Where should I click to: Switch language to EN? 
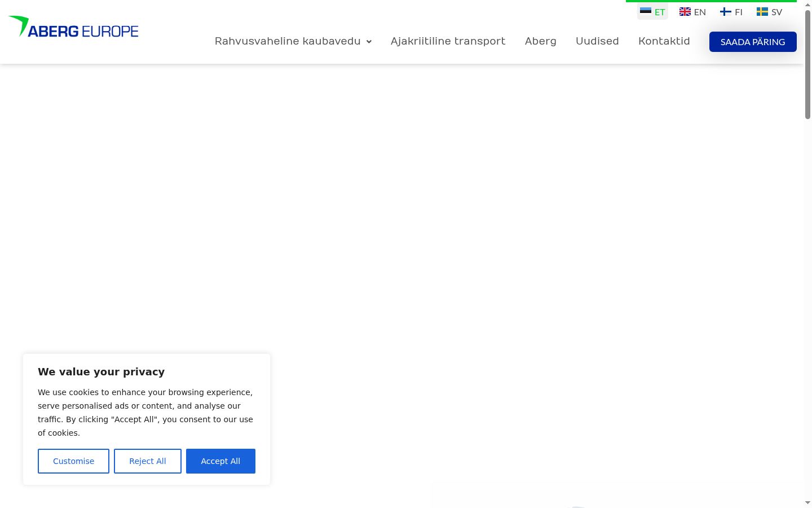692,12
